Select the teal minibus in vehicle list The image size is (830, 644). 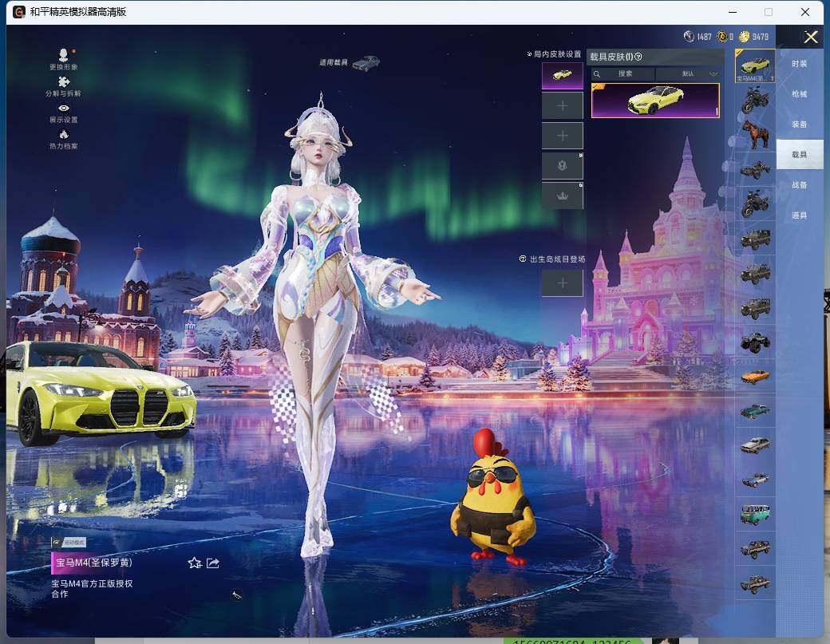pyautogui.click(x=755, y=515)
